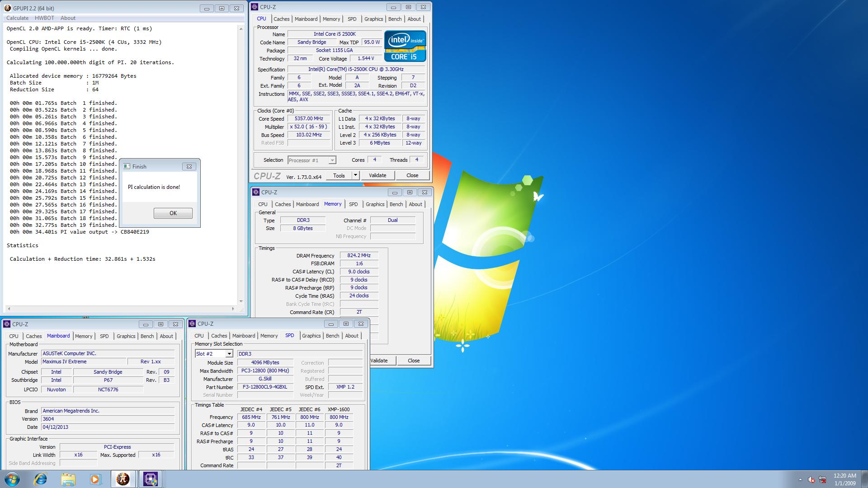868x488 pixels.
Task: Open GPUPI Calculate menu
Action: coord(17,18)
